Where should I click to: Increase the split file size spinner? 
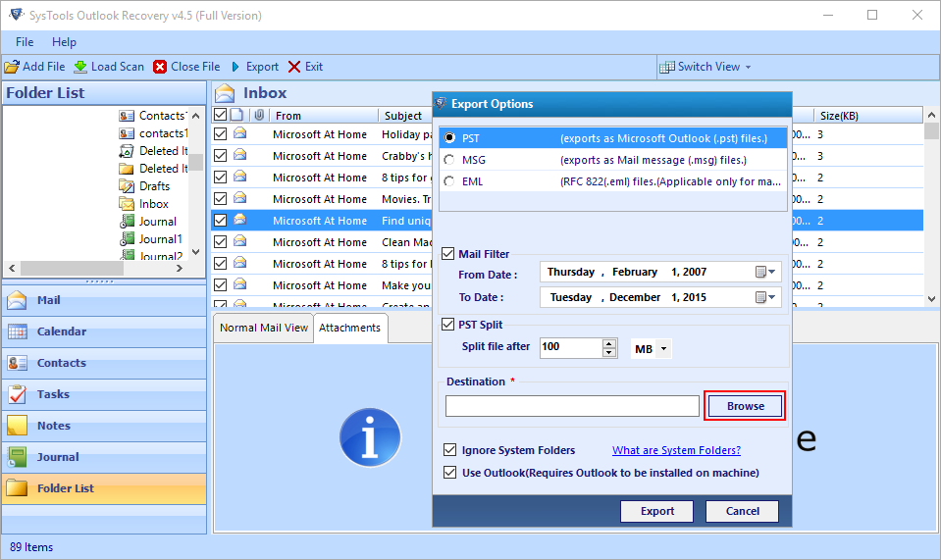[609, 344]
